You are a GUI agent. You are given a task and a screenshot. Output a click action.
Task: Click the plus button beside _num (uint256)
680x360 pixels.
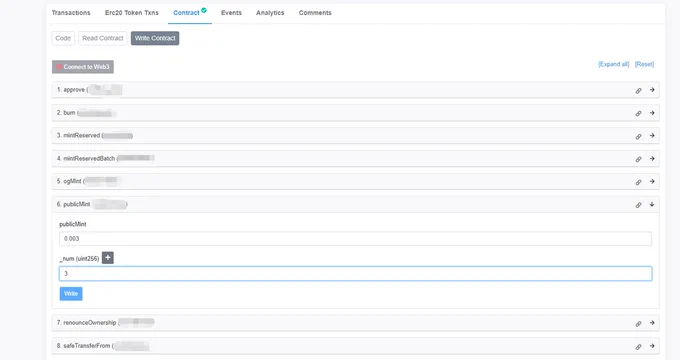coord(108,258)
